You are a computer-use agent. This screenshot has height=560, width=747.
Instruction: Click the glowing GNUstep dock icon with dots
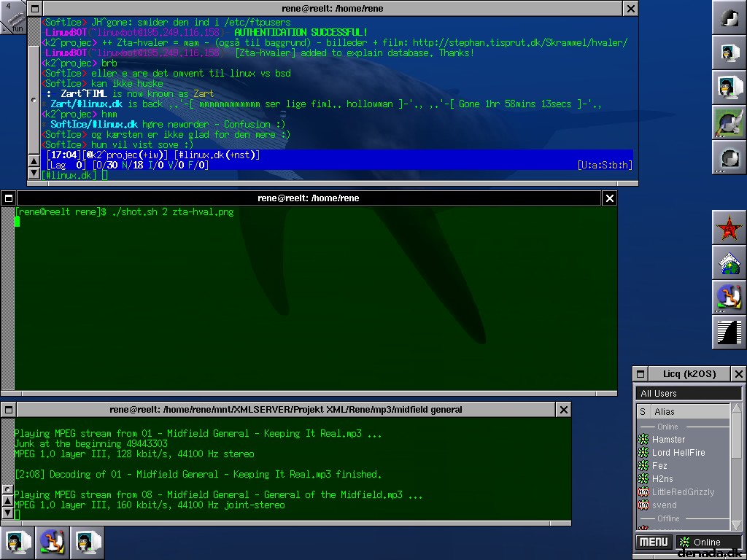[x=729, y=157]
